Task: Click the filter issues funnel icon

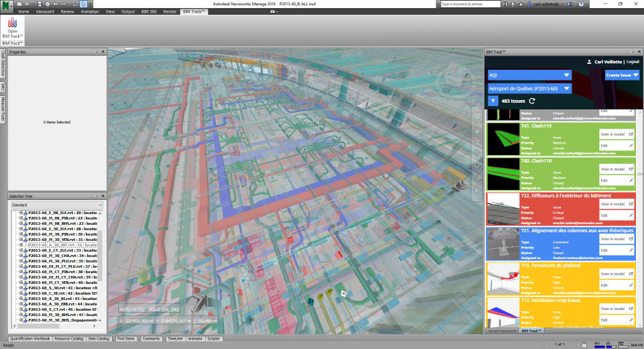Action: (493, 101)
